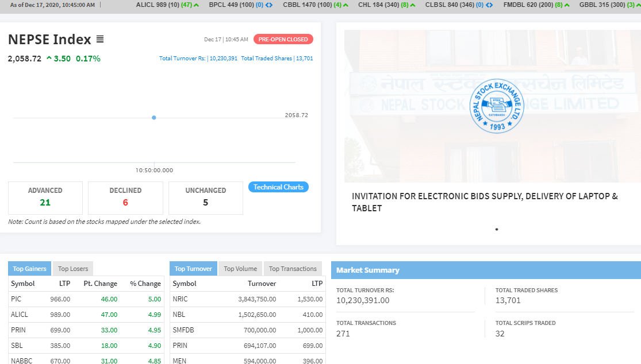Viewport: 641px width, 364px height.
Task: Click the BPCL ticker unchanged arrows icon
Action: pos(269,5)
